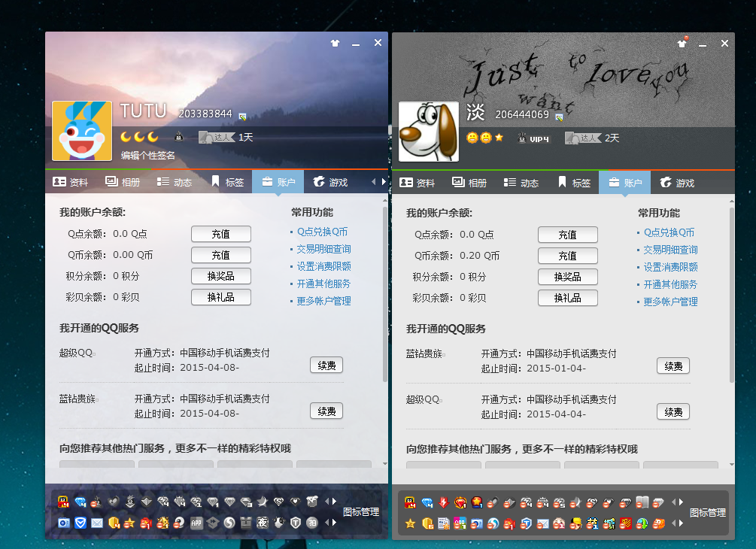Click the open book icon in 淡 icon bar
Screen dimensions: 756x549
642,502
